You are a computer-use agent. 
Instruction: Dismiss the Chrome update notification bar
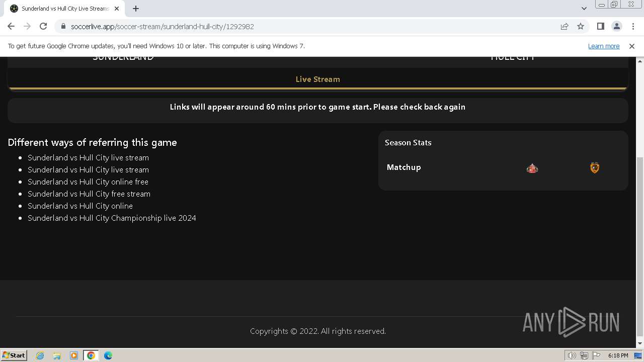632,46
